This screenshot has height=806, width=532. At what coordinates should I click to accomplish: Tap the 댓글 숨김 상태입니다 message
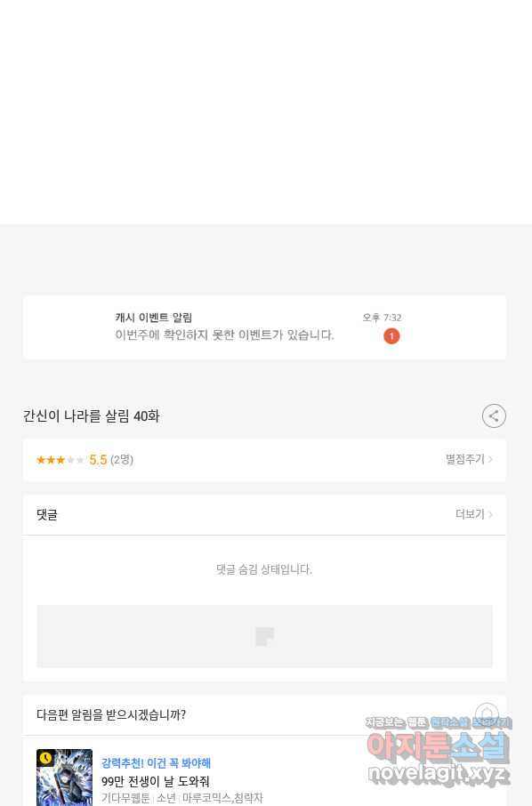(x=264, y=569)
